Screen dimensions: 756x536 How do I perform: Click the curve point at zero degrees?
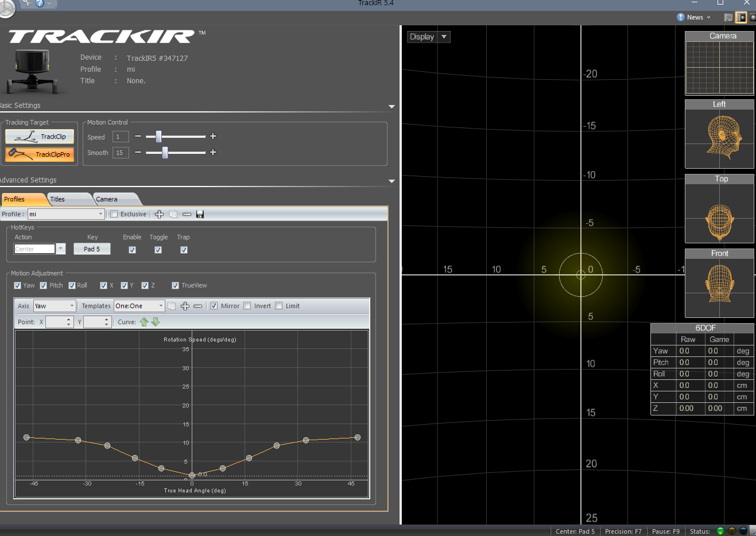tap(192, 475)
